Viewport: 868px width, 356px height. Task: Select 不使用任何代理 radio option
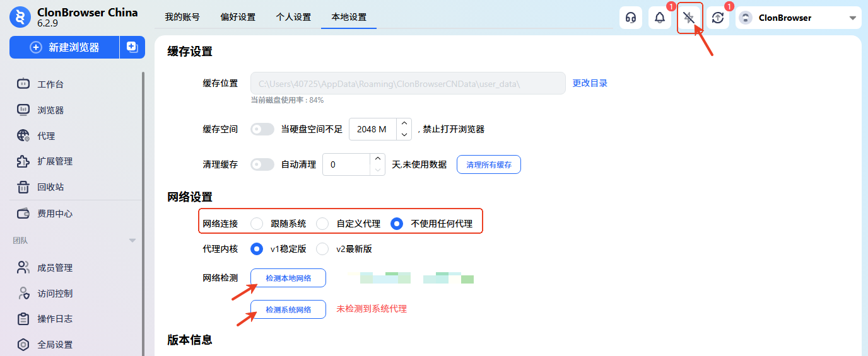pos(397,223)
